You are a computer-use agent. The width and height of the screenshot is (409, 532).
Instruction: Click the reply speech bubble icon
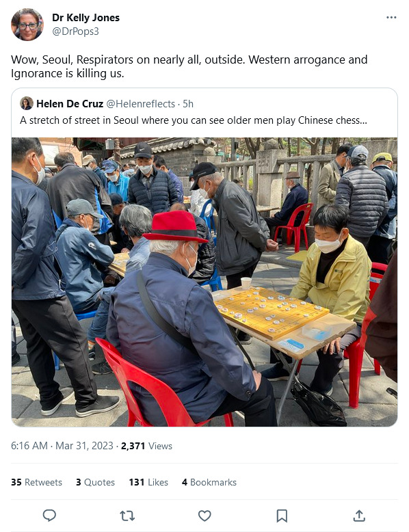[49, 516]
